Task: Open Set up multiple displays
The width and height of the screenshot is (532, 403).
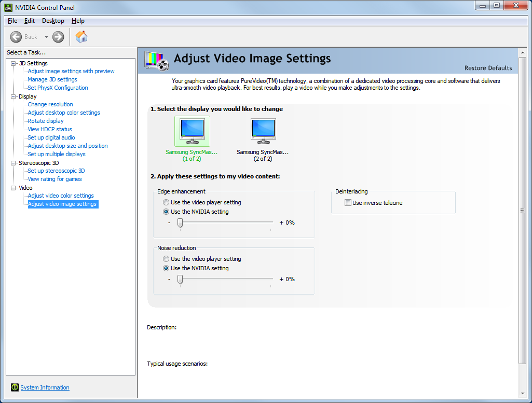Action: (57, 154)
